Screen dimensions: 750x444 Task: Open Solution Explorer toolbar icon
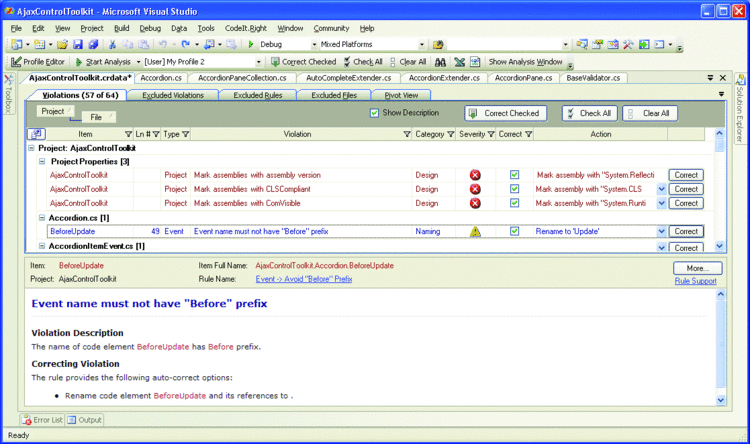click(582, 44)
